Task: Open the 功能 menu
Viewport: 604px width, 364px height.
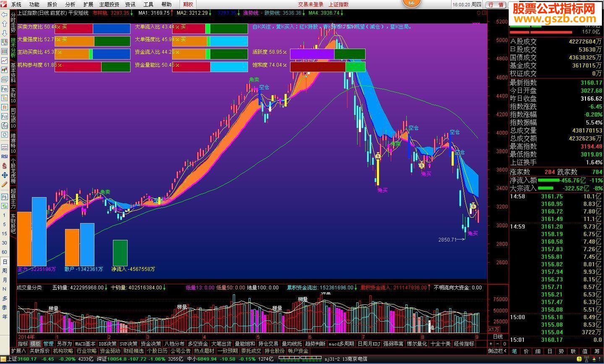Action: 34,4
